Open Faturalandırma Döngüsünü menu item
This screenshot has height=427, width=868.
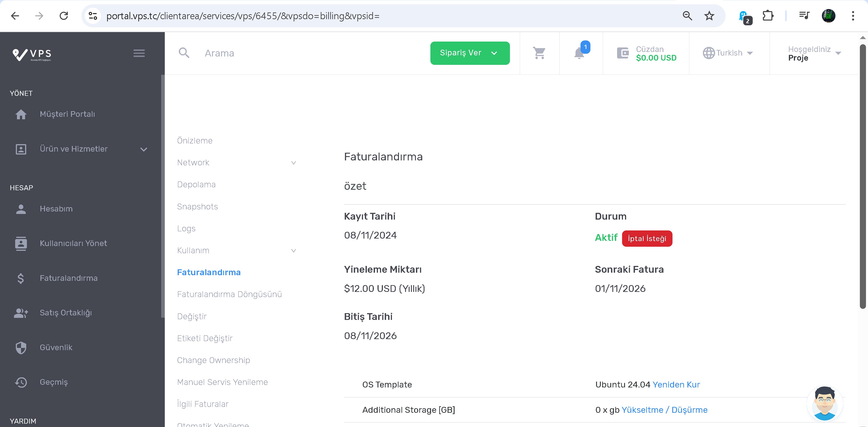tap(229, 295)
